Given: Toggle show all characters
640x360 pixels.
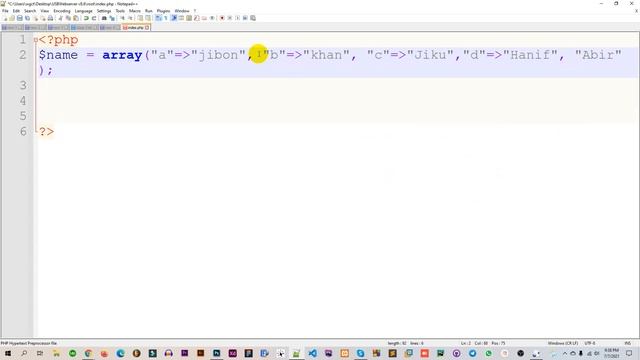Looking at the screenshot, I should click(166, 18).
